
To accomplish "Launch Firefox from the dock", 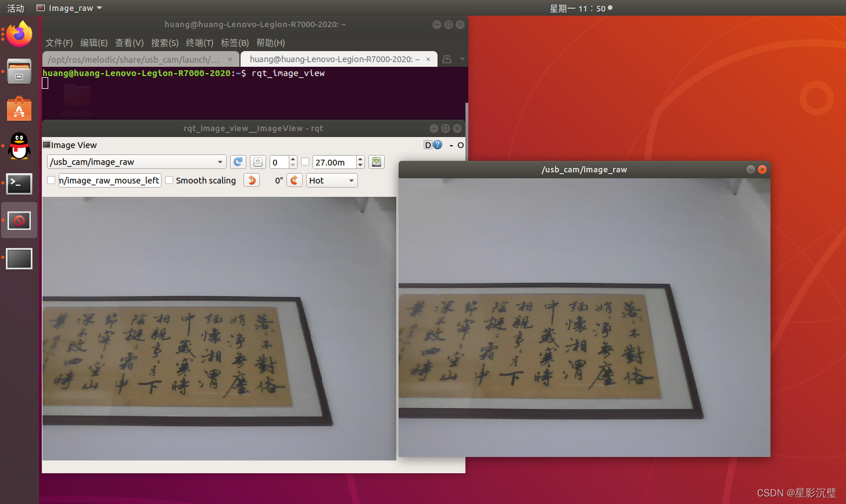I will coord(19,34).
